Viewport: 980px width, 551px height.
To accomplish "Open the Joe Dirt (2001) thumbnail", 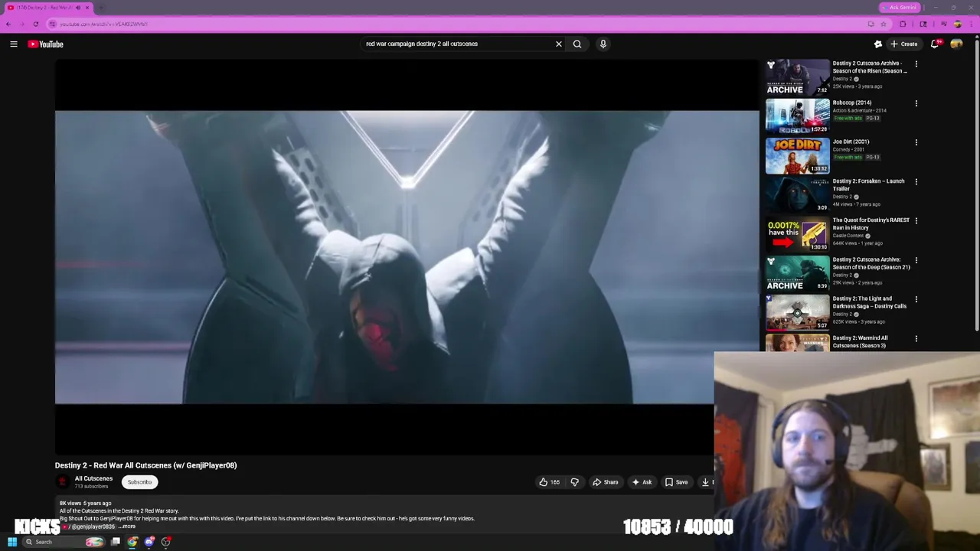I will (x=797, y=155).
